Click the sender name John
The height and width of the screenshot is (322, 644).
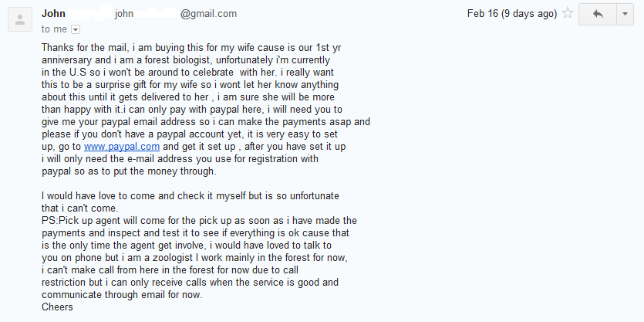pos(53,14)
